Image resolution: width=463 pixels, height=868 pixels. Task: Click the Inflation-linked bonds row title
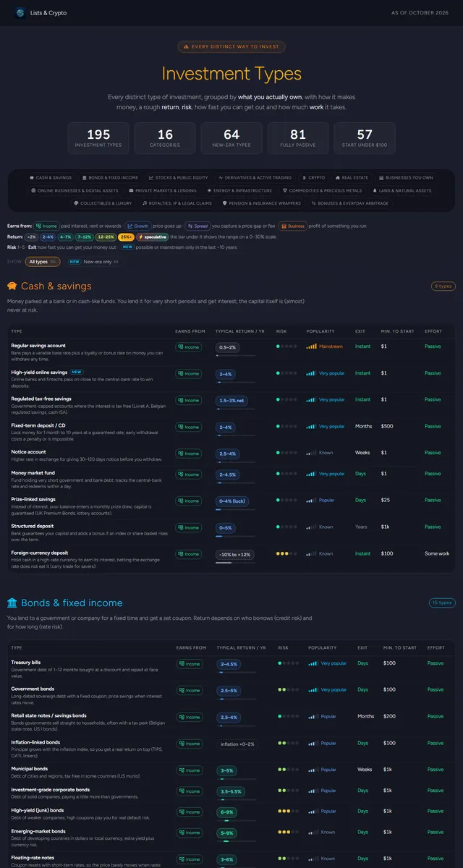35,742
